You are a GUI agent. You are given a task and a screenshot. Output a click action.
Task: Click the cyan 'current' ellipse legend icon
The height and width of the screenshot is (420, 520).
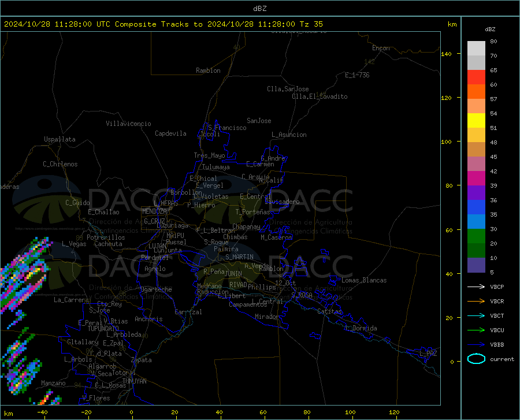(x=476, y=359)
